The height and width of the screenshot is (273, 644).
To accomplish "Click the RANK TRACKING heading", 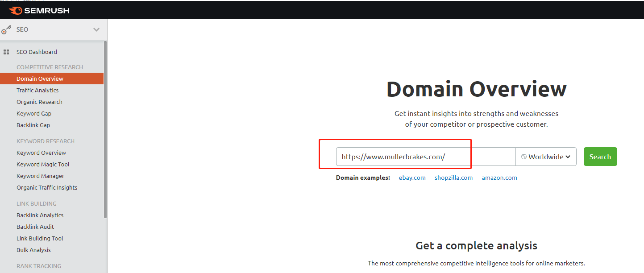I will point(39,266).
